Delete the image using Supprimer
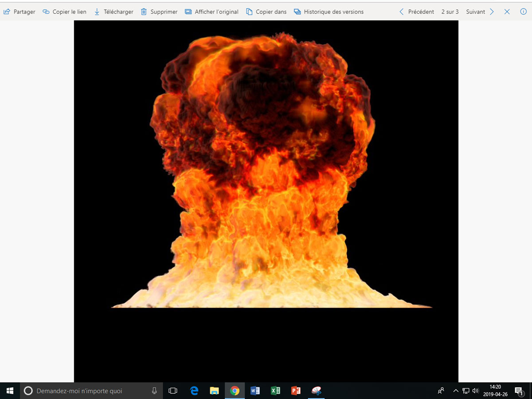Screen dimensions: 532x399 pyautogui.click(x=159, y=12)
